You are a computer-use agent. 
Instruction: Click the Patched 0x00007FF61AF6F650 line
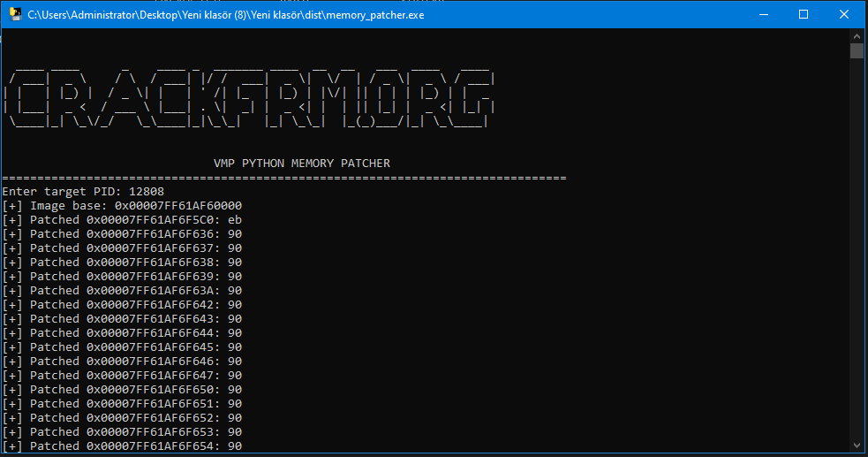[x=122, y=390]
